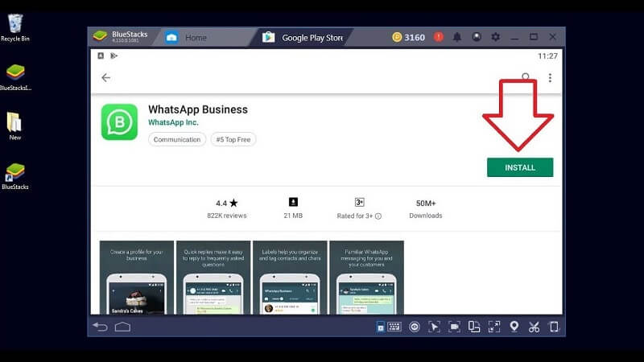Open the red alert notification icon
This screenshot has width=644, height=362.
click(x=439, y=37)
